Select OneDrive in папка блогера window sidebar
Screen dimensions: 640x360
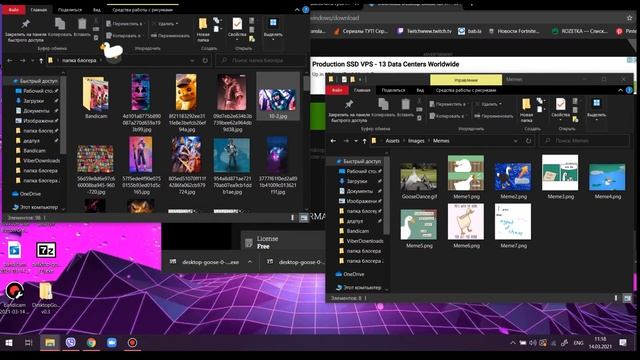[30, 194]
